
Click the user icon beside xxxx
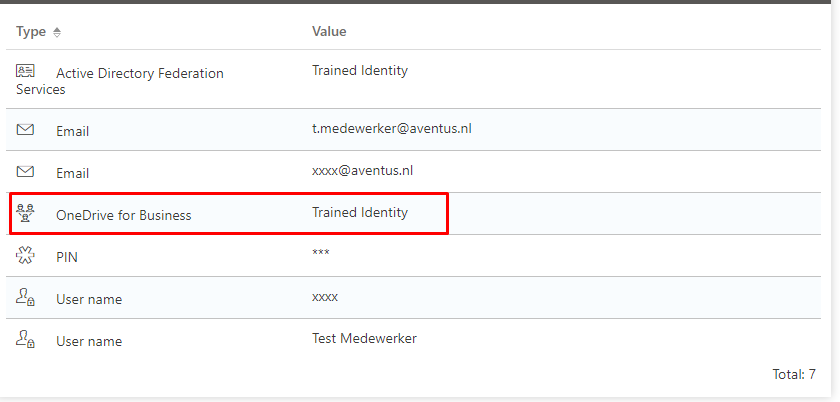(x=26, y=298)
